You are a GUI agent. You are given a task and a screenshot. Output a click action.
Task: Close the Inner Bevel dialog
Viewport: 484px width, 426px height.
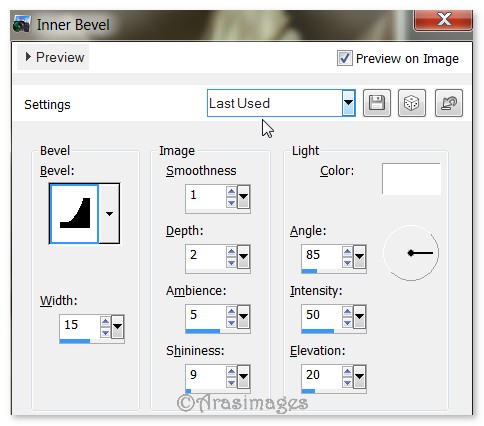tap(443, 20)
